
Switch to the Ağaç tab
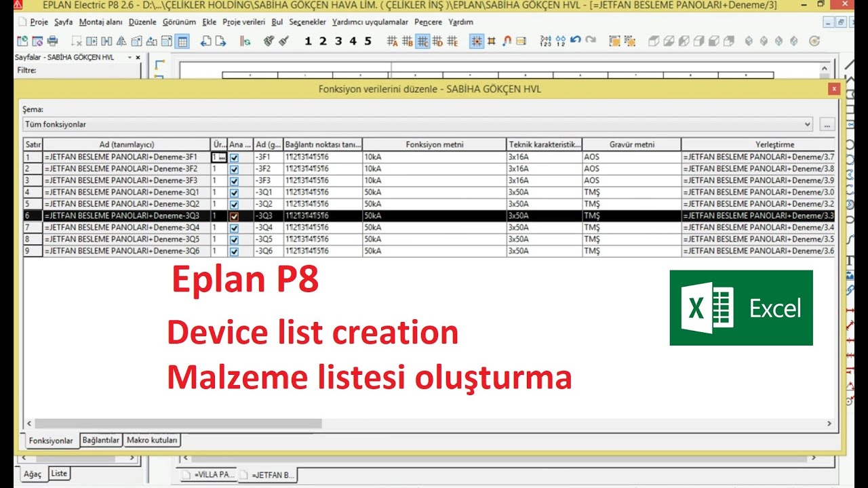coord(33,474)
